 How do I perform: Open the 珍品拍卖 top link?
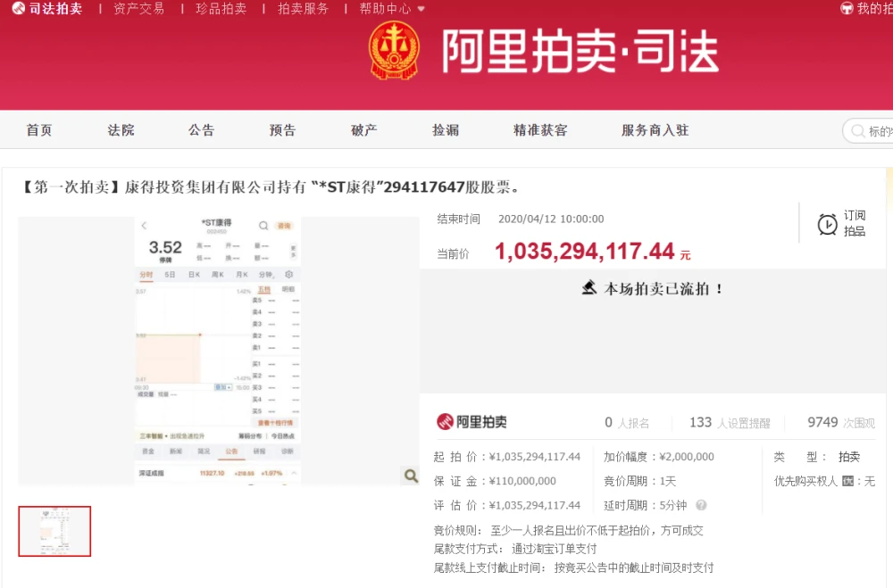pos(221,9)
